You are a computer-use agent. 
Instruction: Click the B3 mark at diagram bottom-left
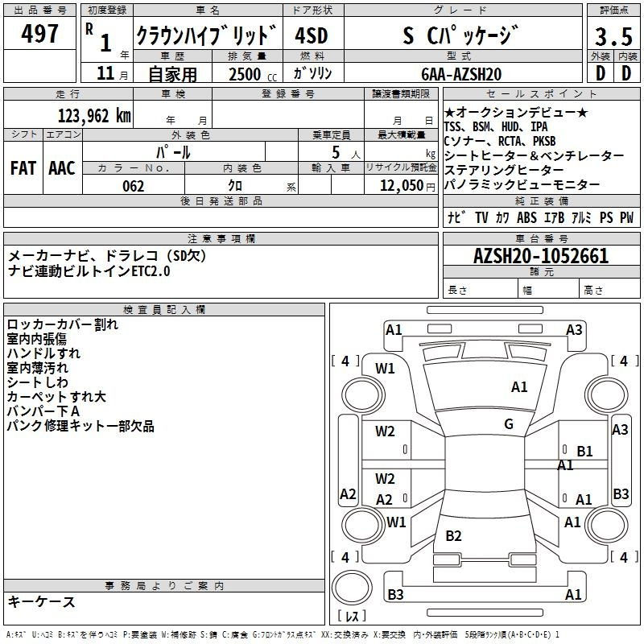[395, 595]
